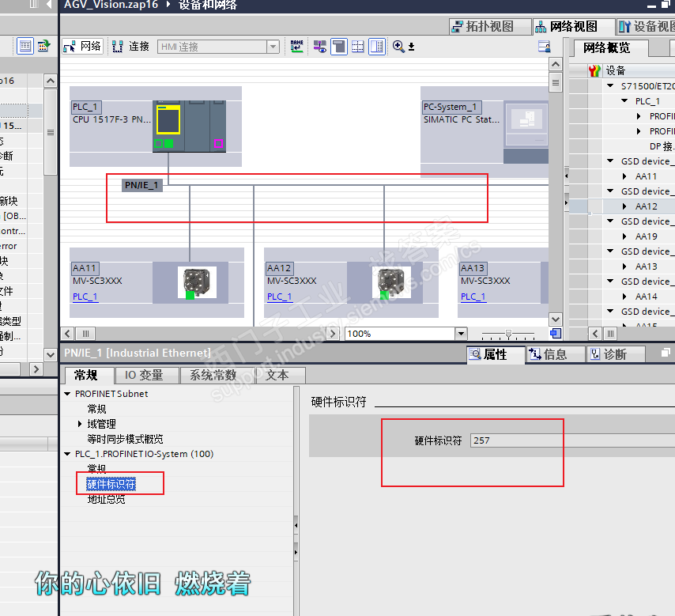
Task: Collapse the PROFINET Subnet tree node
Action: [67, 394]
